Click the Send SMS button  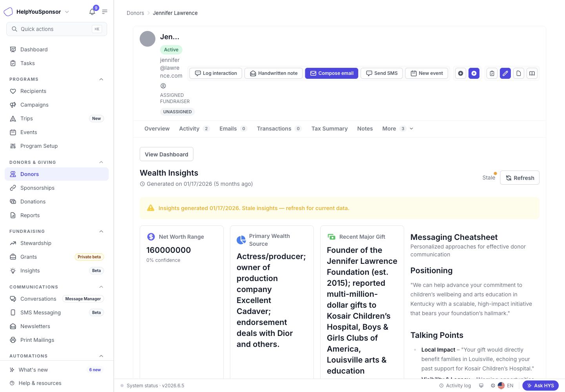coord(382,73)
